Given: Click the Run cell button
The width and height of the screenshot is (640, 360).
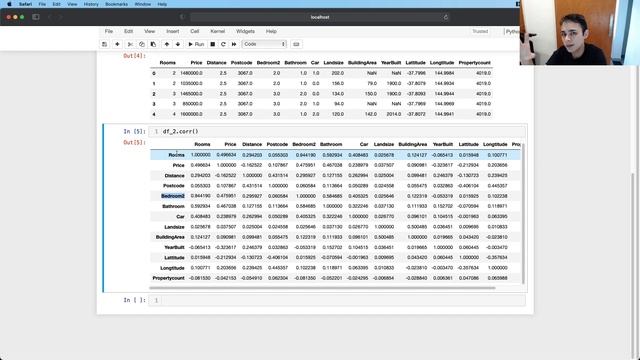Looking at the screenshot, I should 196,44.
